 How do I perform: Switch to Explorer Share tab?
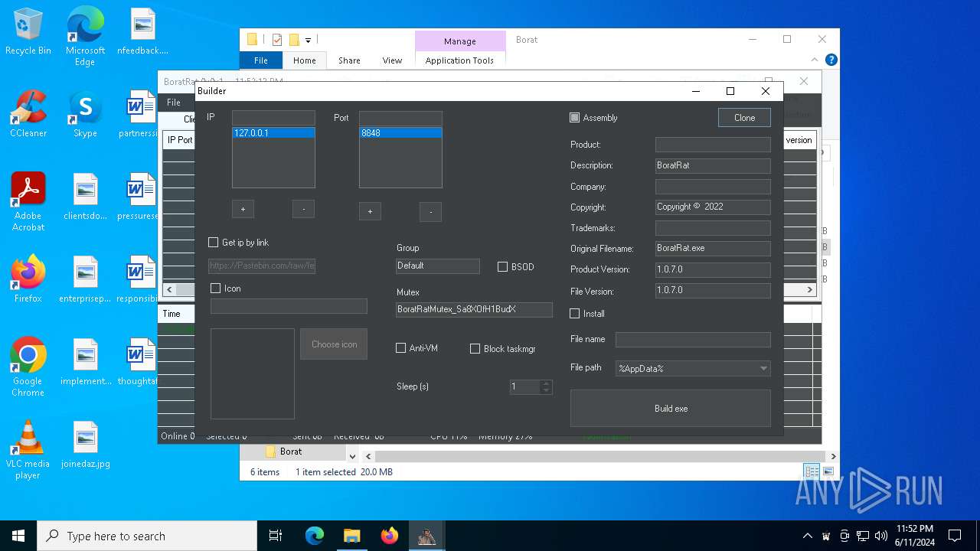[x=349, y=60]
